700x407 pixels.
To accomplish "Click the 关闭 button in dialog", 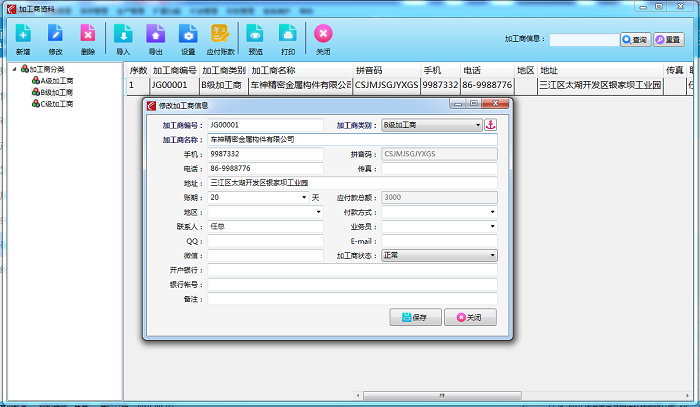I will [470, 317].
